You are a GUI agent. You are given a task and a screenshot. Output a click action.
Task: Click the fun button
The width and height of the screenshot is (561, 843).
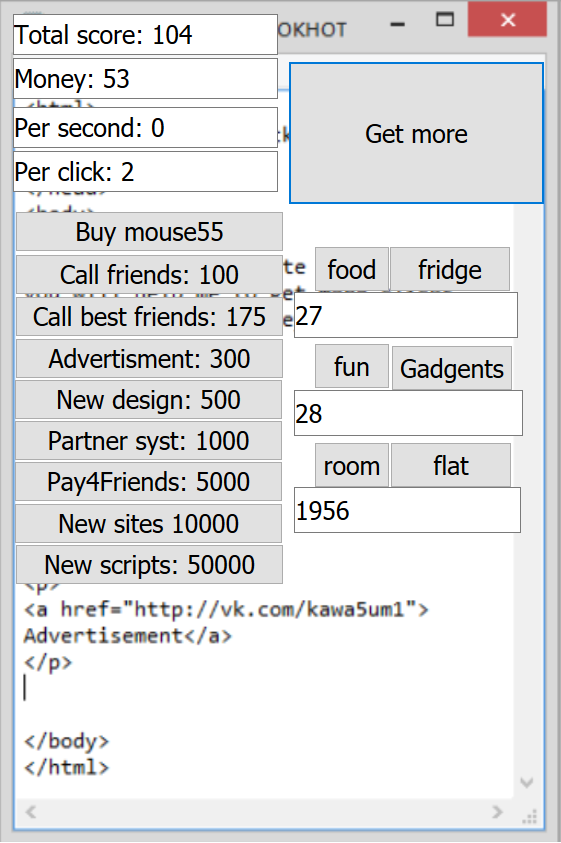352,367
